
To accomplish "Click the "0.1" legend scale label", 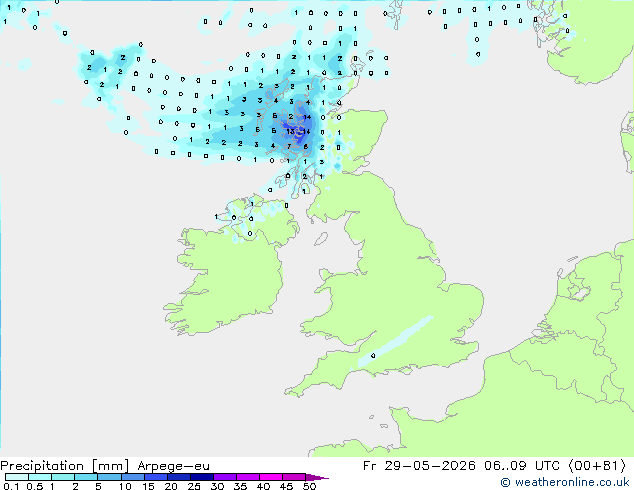I will pos(11,486).
